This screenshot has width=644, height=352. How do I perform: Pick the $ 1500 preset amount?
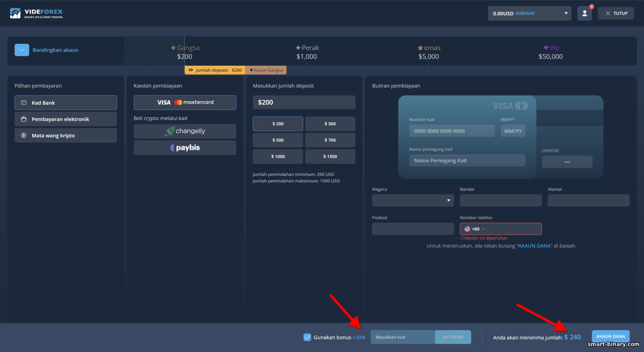point(330,156)
